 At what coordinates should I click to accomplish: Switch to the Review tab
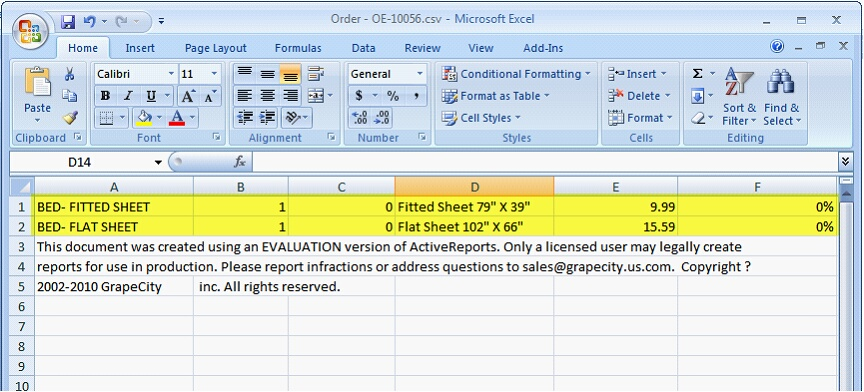(423, 49)
